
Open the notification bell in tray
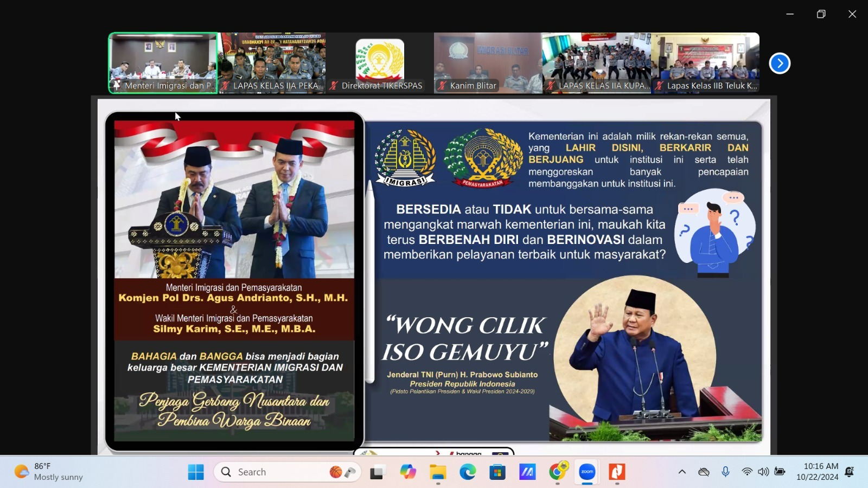click(850, 472)
